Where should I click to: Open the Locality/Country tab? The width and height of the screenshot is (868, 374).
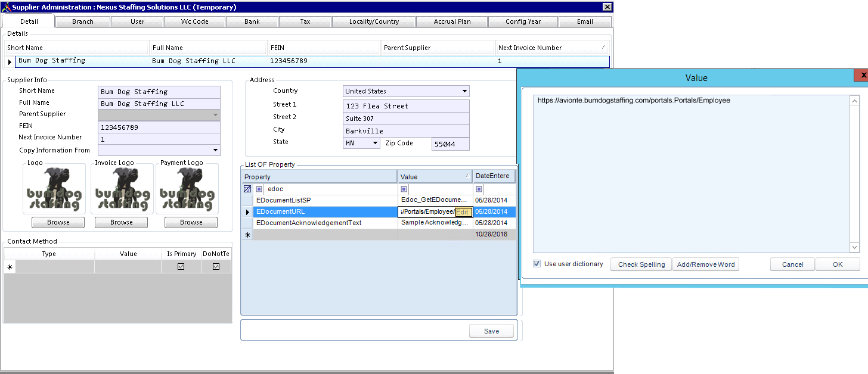click(374, 21)
